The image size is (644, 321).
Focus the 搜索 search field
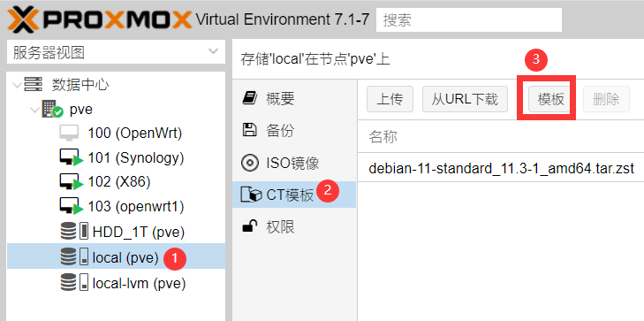coord(469,19)
